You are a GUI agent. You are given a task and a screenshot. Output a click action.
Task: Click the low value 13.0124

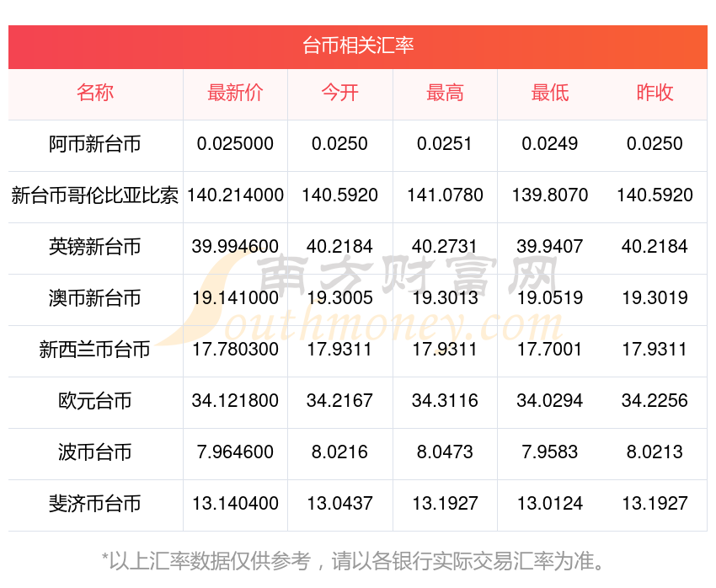(550, 504)
